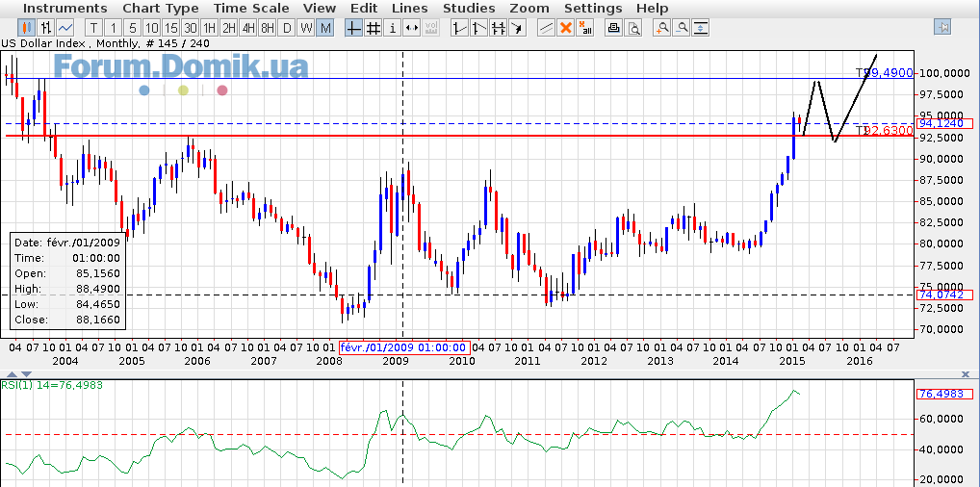The image size is (980, 487).
Task: Switch to 5-minute timeframe
Action: (x=133, y=28)
